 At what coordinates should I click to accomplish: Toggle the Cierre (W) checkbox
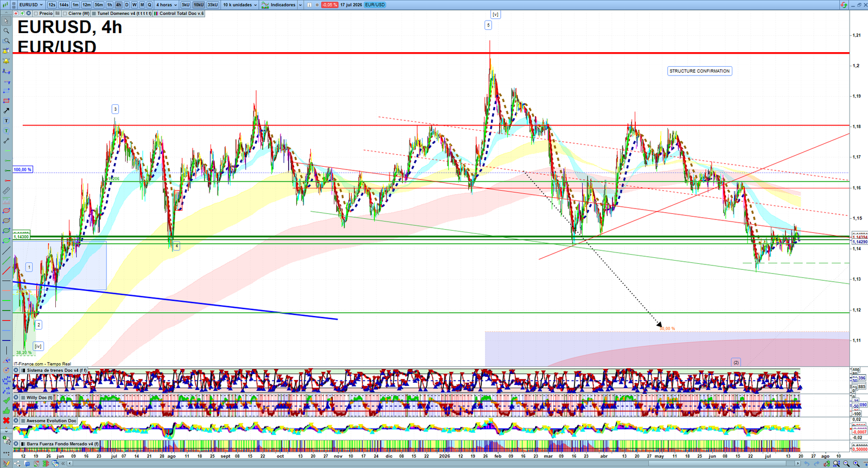click(65, 14)
